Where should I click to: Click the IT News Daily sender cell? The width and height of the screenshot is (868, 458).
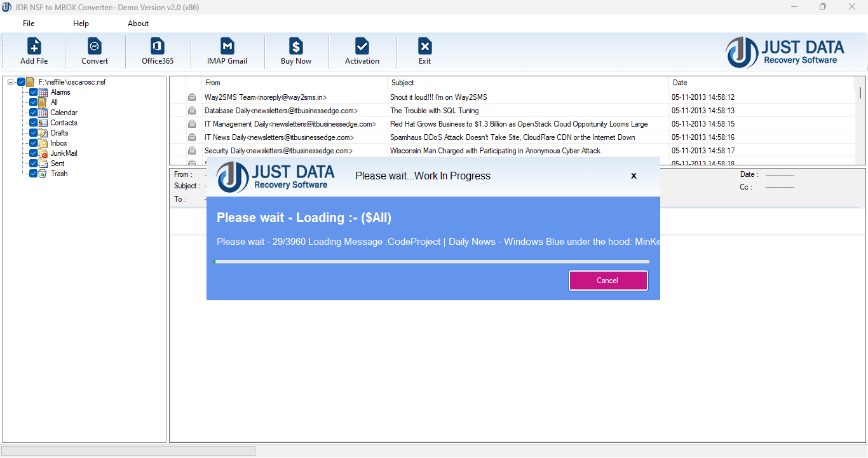[279, 137]
